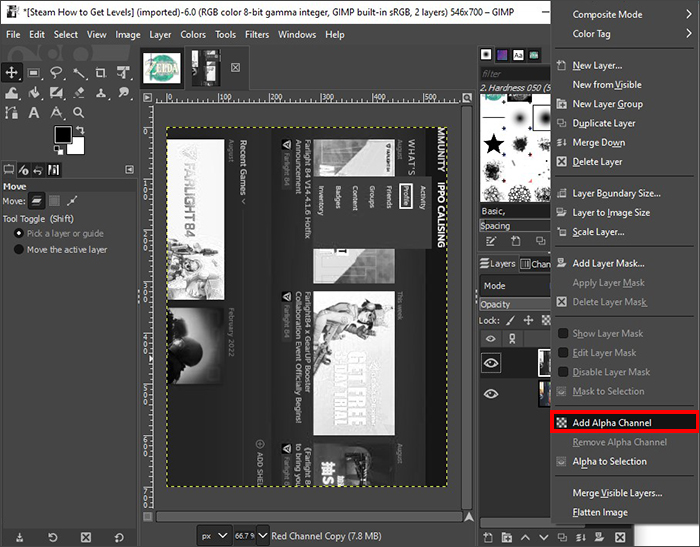Screen dimensions: 700x547
Task: Click Duplicate Layer in context menu
Action: pos(603,123)
